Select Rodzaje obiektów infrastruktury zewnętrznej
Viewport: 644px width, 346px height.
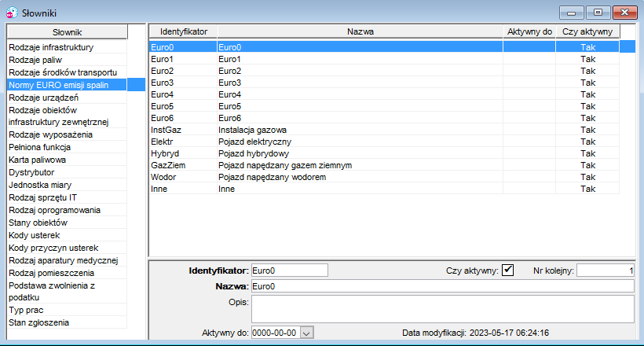pos(67,116)
